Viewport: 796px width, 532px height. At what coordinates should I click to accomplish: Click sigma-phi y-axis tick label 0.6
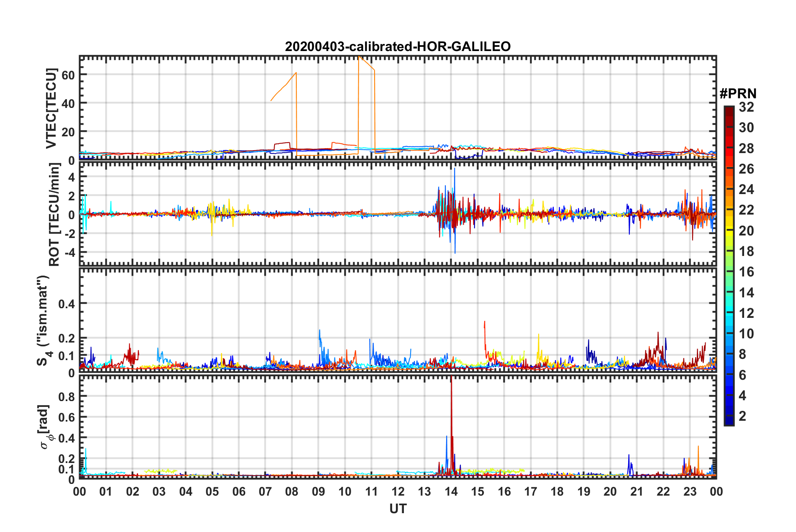(x=67, y=417)
